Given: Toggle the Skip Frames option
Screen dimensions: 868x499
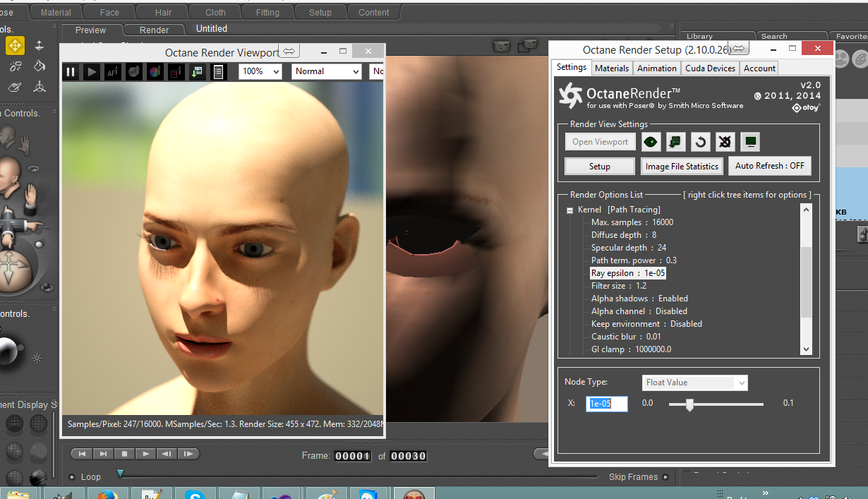Looking at the screenshot, I should coord(664,477).
